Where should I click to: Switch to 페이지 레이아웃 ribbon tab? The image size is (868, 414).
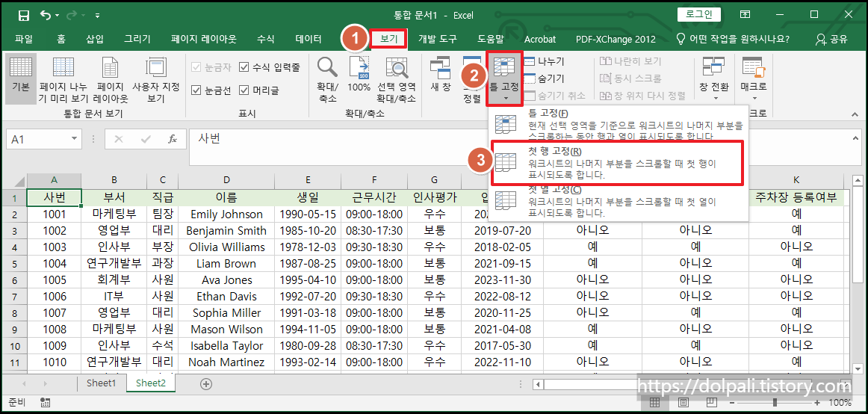tap(204, 39)
